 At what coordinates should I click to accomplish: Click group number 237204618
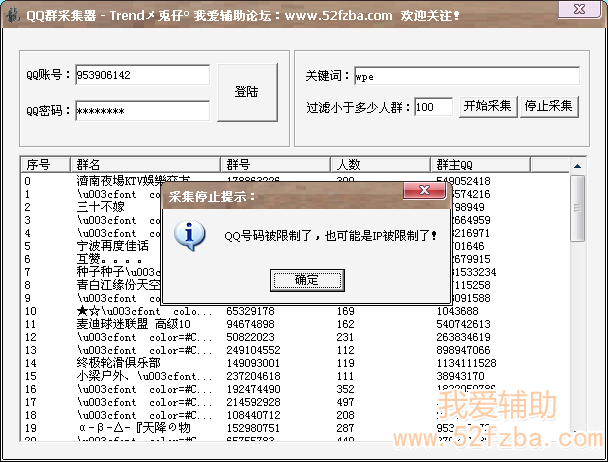click(253, 376)
